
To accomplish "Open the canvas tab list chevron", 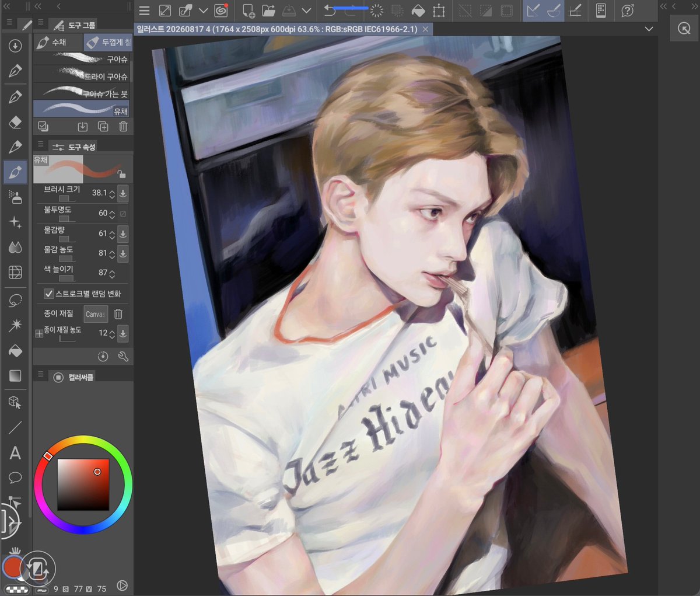I will pyautogui.click(x=649, y=29).
